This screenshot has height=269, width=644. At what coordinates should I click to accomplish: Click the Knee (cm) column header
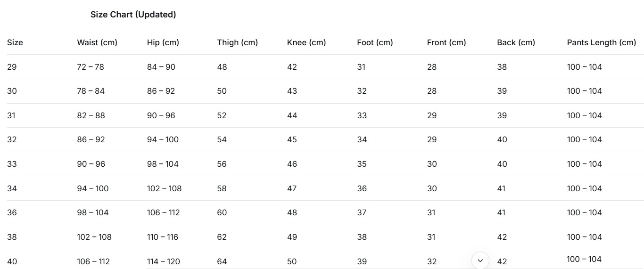pos(306,42)
